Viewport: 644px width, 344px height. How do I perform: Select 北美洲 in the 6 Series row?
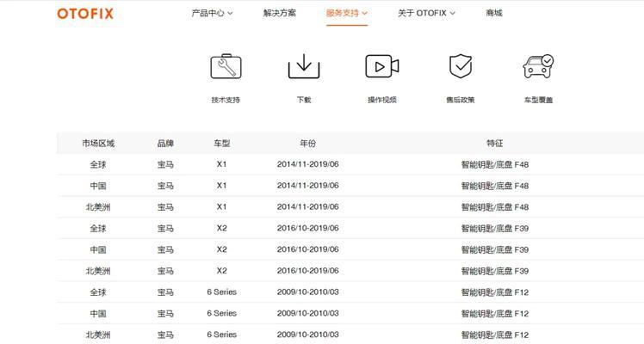point(98,335)
